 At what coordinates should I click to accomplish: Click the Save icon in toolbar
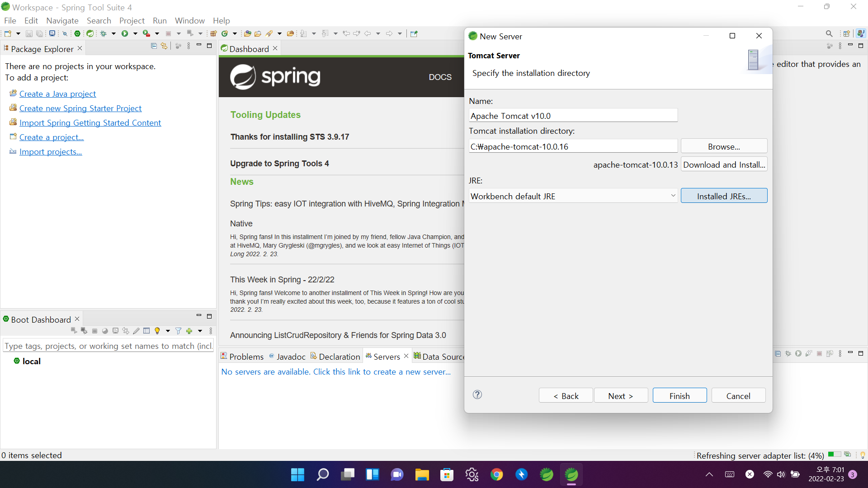29,33
